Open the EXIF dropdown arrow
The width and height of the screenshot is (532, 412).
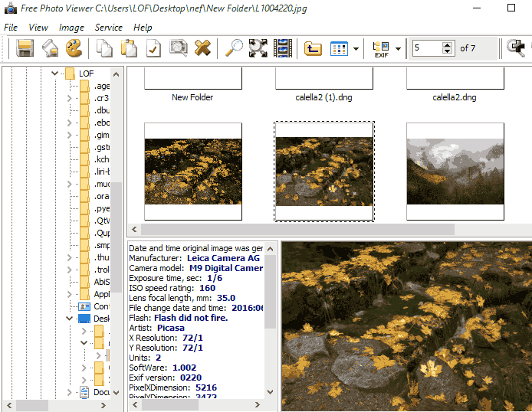pos(399,49)
